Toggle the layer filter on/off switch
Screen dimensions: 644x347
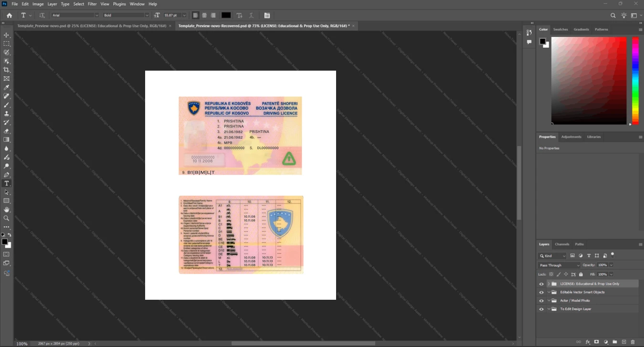pos(612,255)
